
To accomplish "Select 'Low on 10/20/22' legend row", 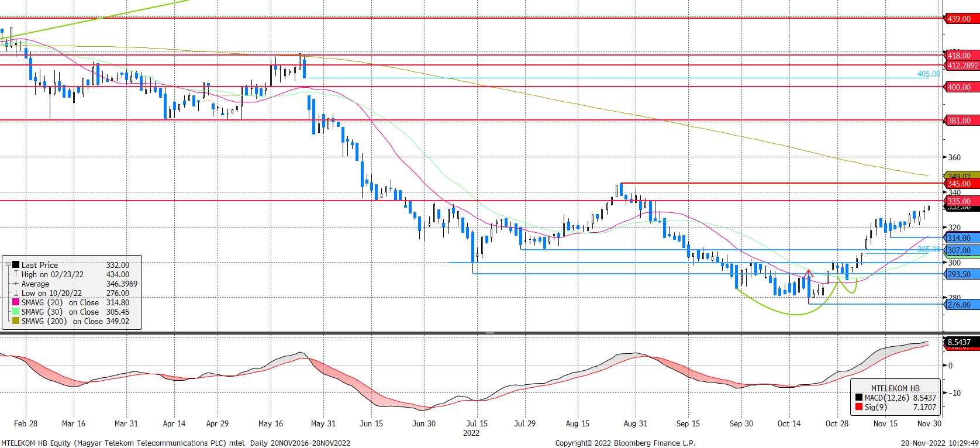I will click(51, 293).
